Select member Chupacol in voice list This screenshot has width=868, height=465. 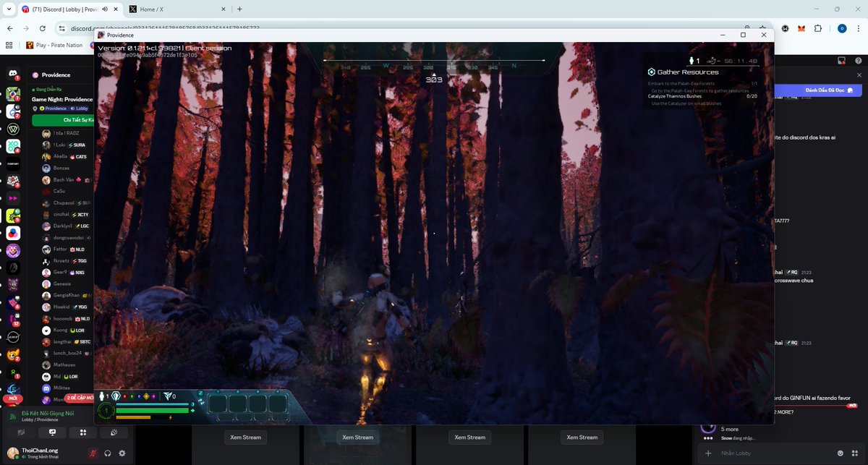click(x=67, y=202)
